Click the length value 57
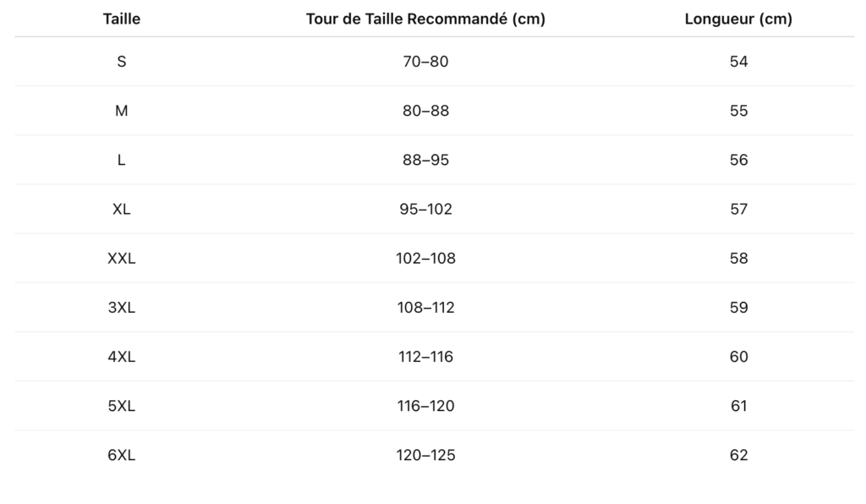Viewport: 866px width, 504px height. [738, 209]
